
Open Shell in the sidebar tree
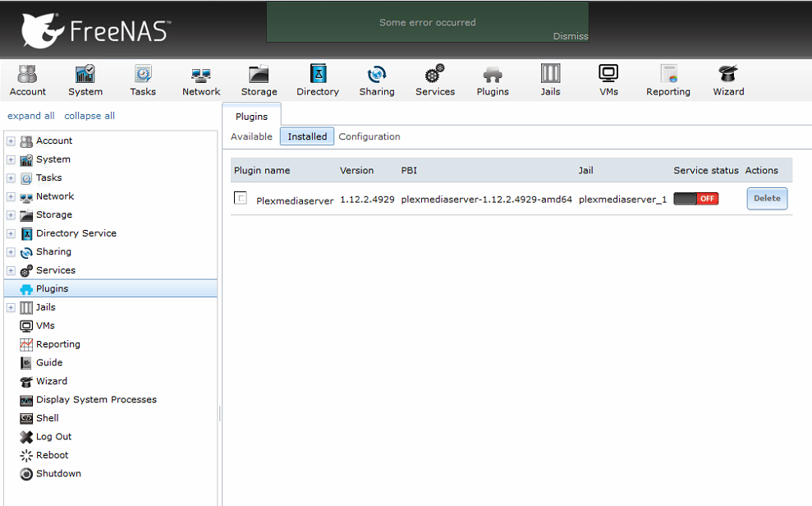pyautogui.click(x=47, y=418)
